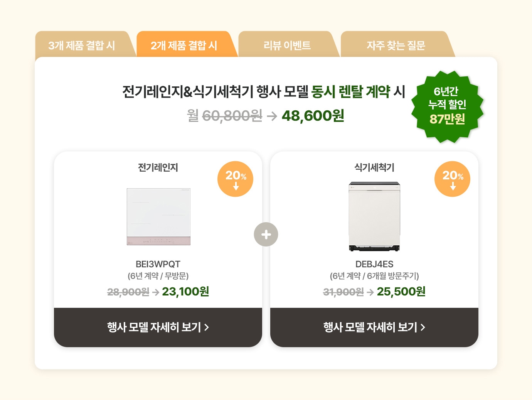Screen dimensions: 532x400
Task: Open 행사 모델 자세히 보기 for 전기레인지
Action: click(x=158, y=327)
